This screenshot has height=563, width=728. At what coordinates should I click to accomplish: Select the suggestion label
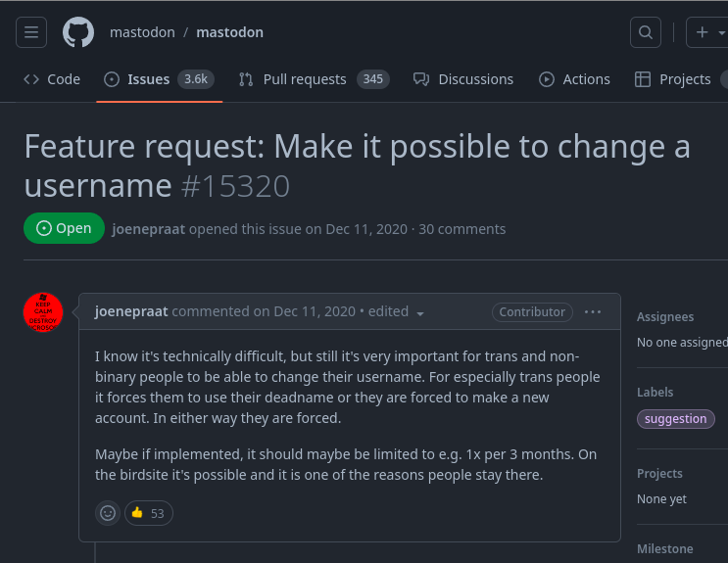[x=676, y=419]
